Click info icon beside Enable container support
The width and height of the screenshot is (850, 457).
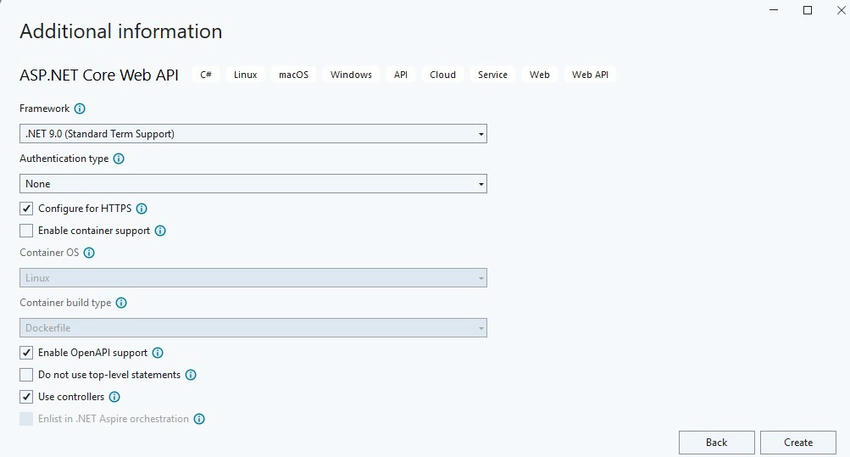160,231
